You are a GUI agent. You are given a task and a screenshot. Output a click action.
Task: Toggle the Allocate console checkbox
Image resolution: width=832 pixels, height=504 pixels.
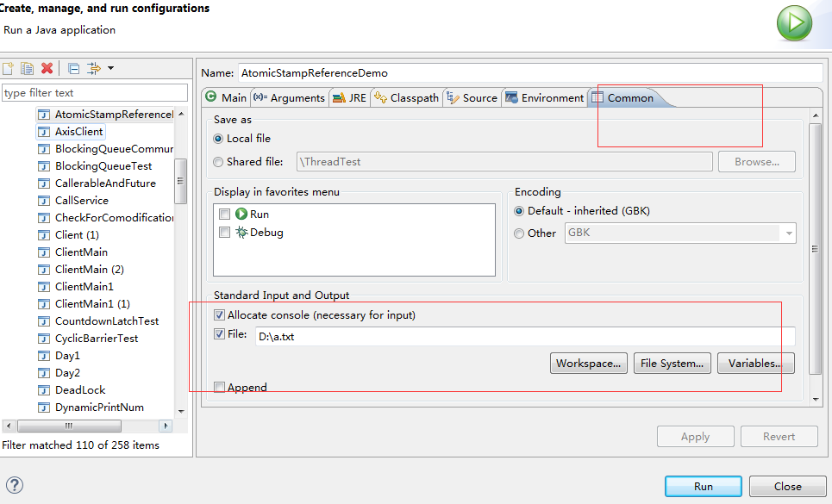[219, 314]
